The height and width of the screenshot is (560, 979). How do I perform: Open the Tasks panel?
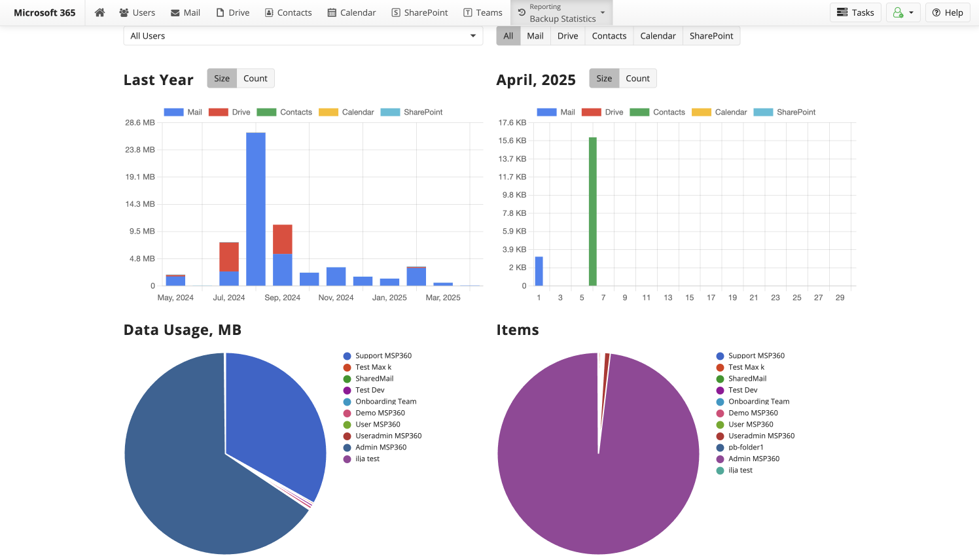point(855,12)
